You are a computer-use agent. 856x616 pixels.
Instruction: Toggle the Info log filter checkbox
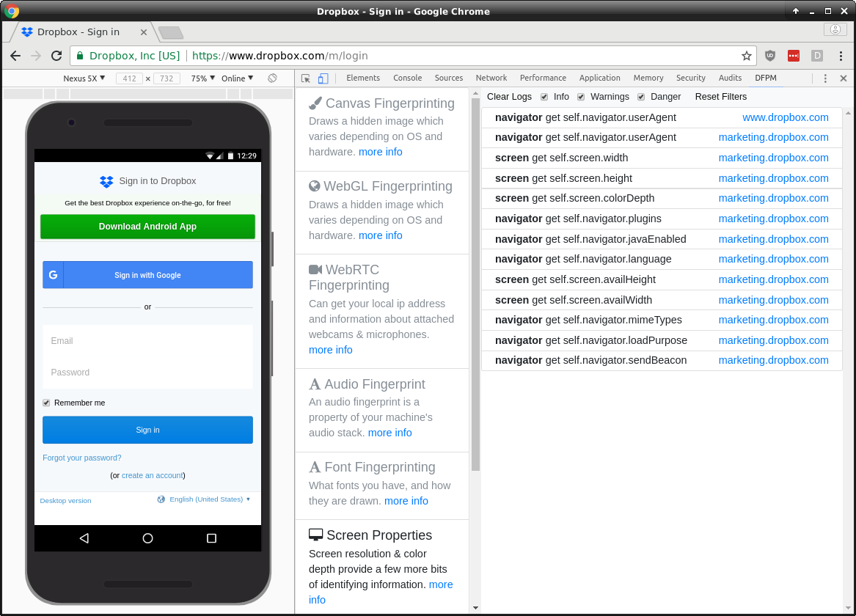click(544, 97)
